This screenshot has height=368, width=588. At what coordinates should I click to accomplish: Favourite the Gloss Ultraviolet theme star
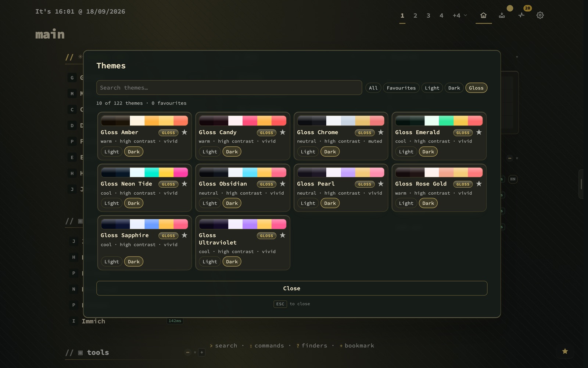tap(283, 235)
